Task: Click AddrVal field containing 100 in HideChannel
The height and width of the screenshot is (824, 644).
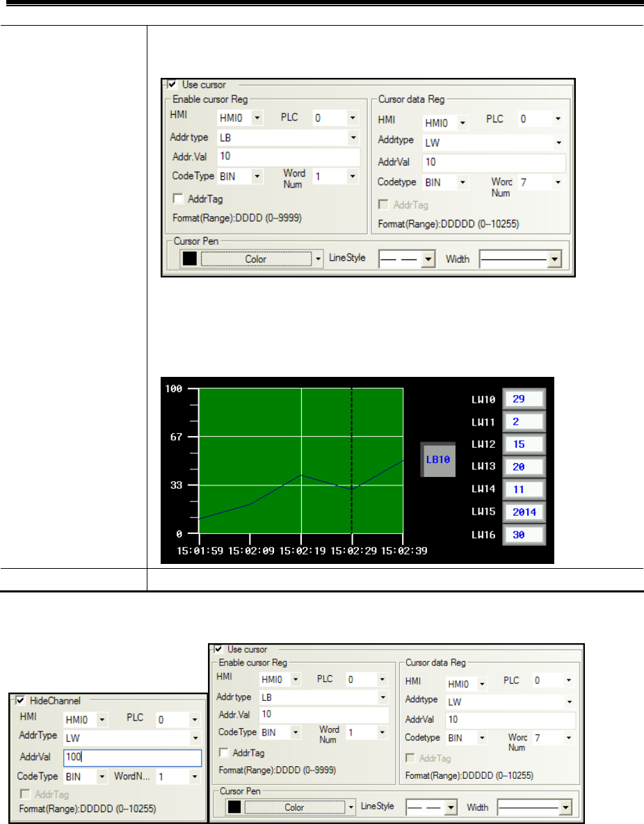Action: 132,757
